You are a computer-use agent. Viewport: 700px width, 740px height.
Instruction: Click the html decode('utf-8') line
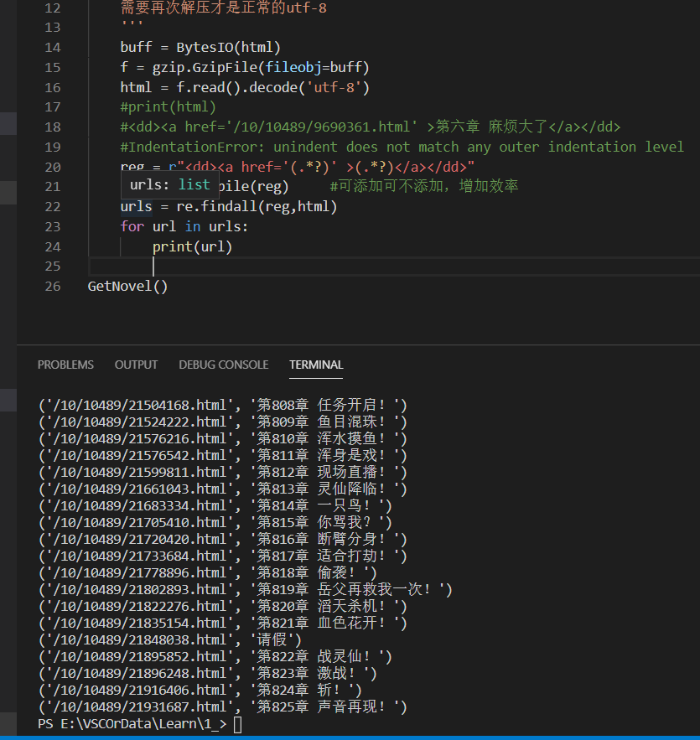click(x=245, y=87)
